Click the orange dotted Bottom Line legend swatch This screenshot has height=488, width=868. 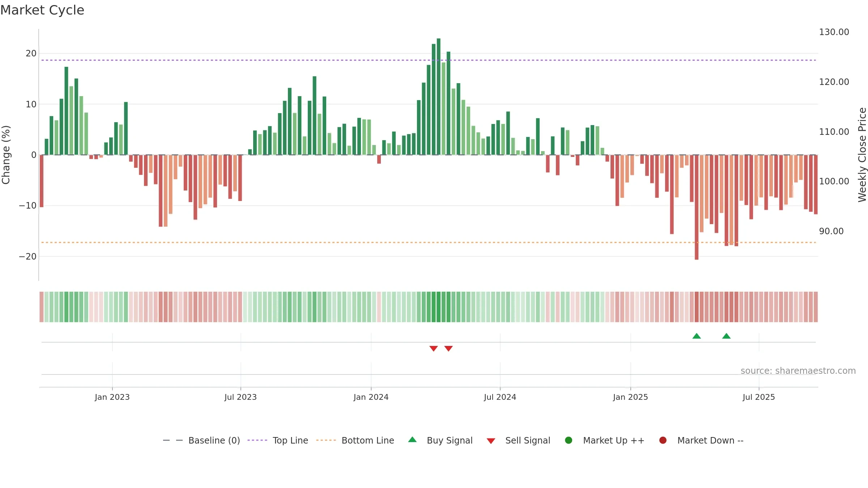(326, 440)
